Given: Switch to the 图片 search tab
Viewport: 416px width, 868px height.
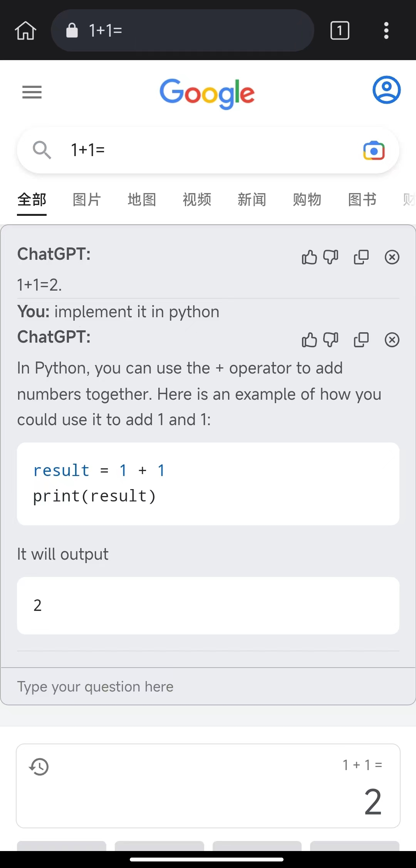Looking at the screenshot, I should coord(87,200).
